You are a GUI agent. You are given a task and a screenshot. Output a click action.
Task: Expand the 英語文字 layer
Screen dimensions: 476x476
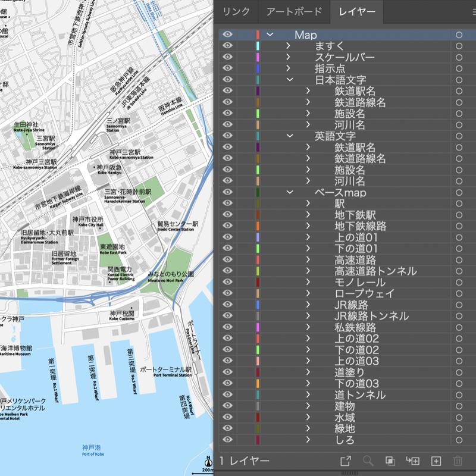(x=289, y=136)
